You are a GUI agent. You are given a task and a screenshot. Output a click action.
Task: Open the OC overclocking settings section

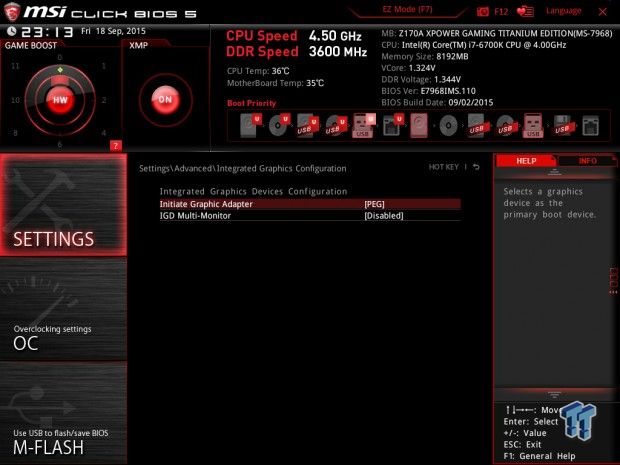click(63, 309)
